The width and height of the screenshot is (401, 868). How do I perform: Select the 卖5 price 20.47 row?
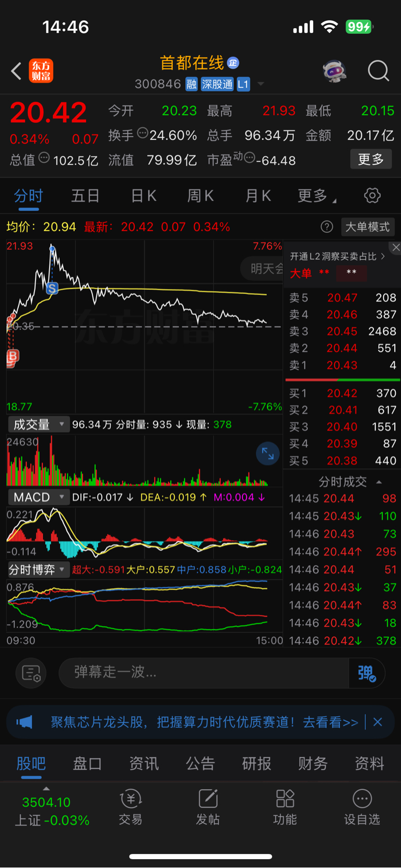(x=343, y=298)
